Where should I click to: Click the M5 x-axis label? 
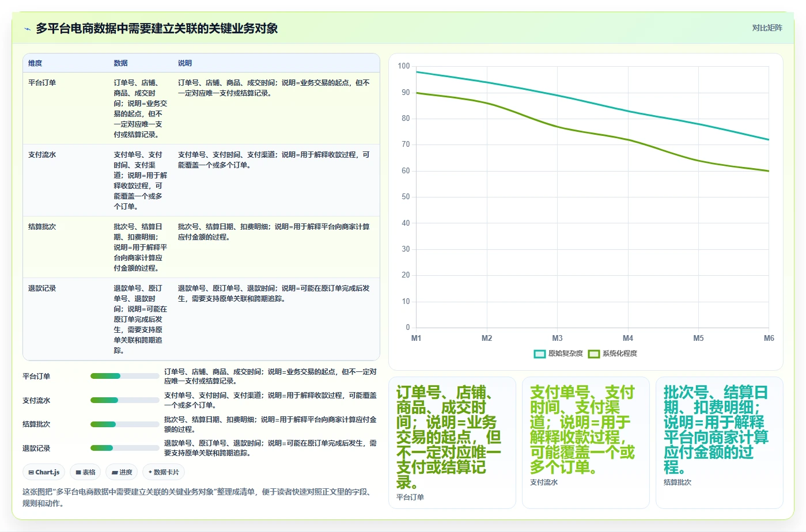(698, 339)
